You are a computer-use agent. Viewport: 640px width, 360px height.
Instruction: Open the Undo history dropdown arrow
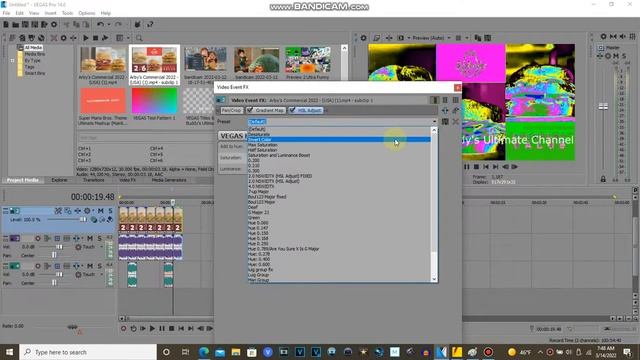click(x=109, y=25)
